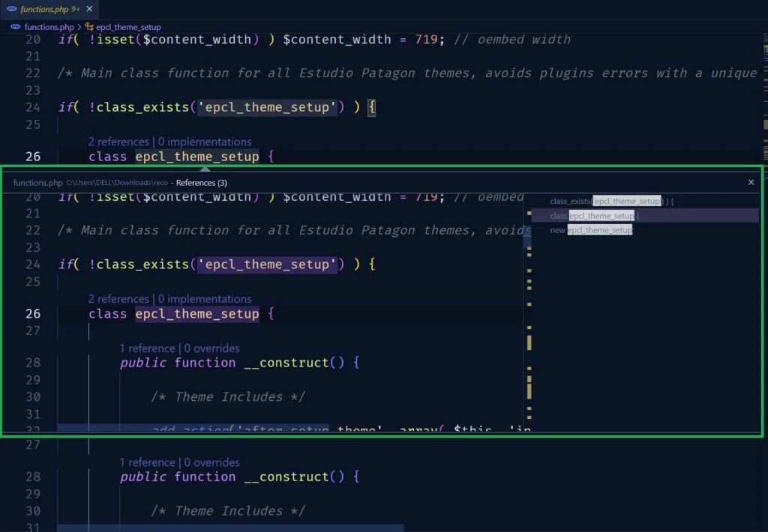Click the PHP icon in the breadcrumb bar
Image resolution: width=768 pixels, height=532 pixels.
click(13, 26)
